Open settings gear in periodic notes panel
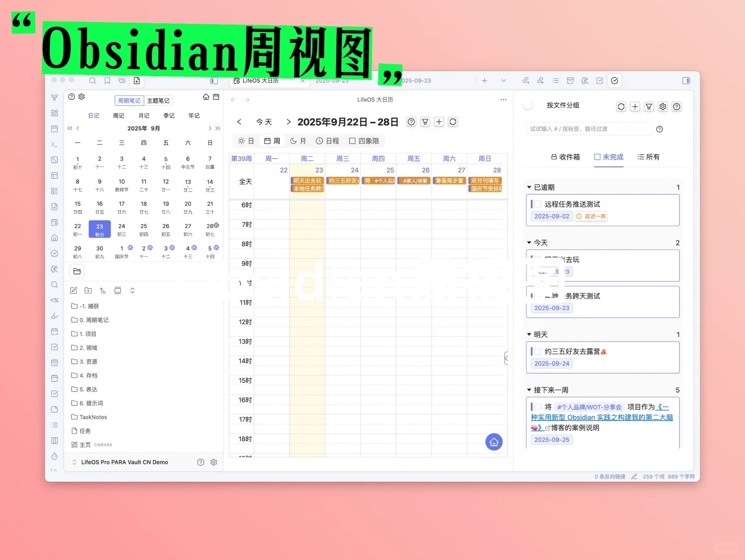This screenshot has width=745, height=560. (x=81, y=96)
